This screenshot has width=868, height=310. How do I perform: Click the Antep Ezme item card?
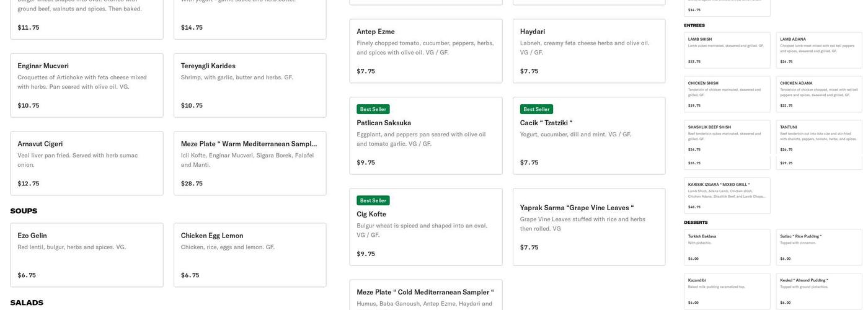click(426, 51)
